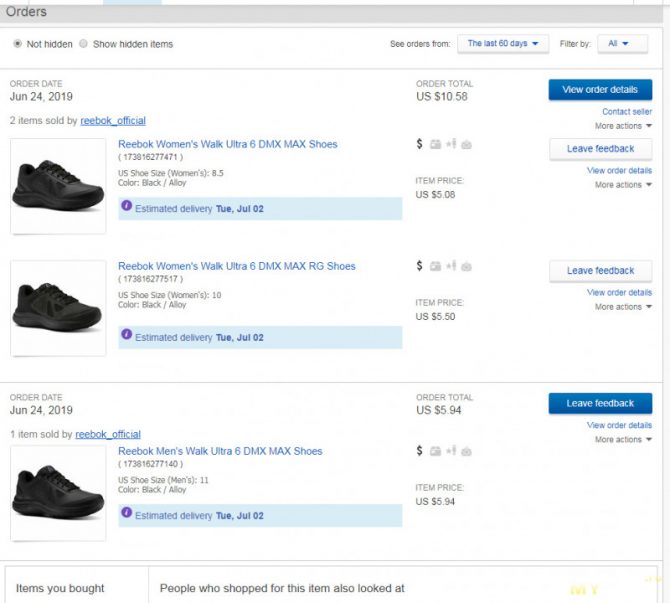This screenshot has height=603, width=670.
Task: Click feedback received icon for $5.94 item
Action: point(467,451)
